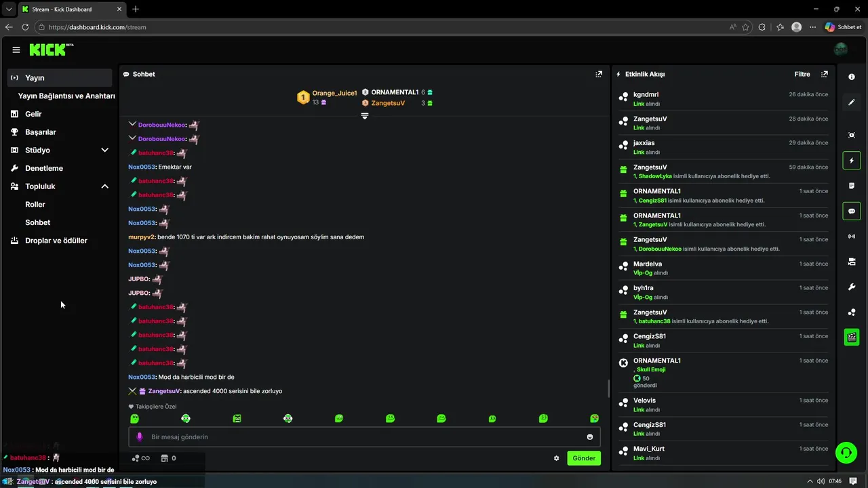Open the wrench tools icon in right sidebar

(x=852, y=287)
